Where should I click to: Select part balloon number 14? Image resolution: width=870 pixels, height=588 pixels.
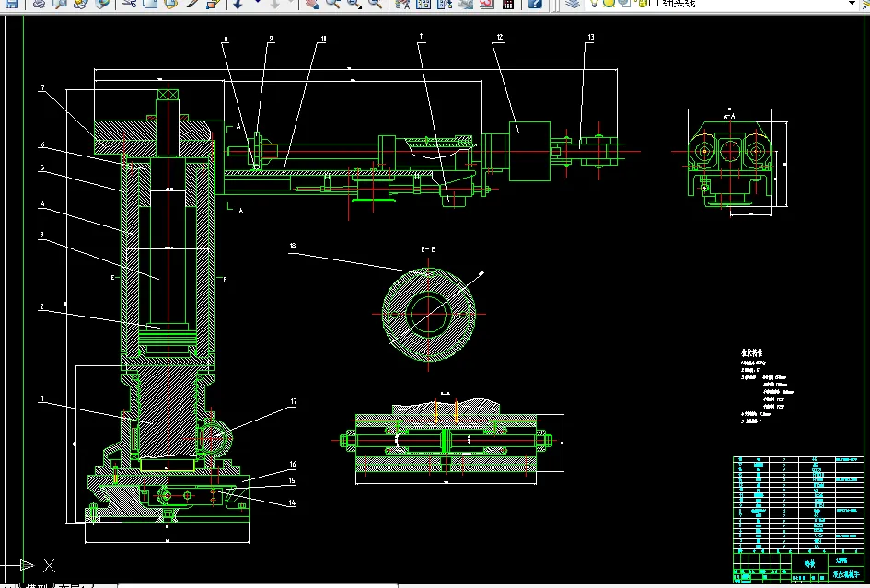point(292,503)
